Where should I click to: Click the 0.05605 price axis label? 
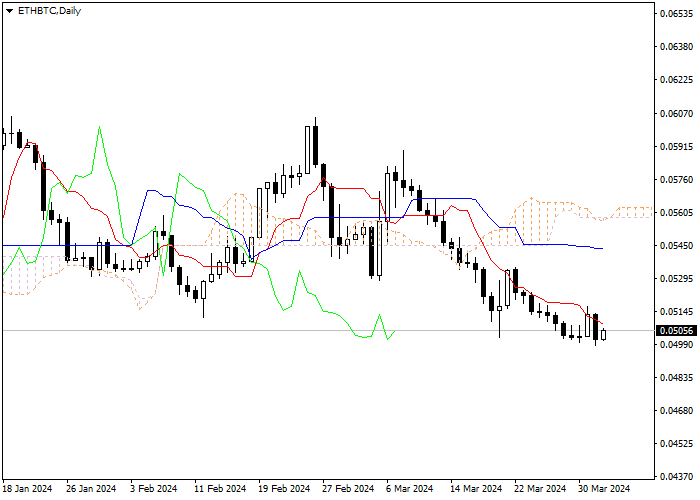pyautogui.click(x=676, y=212)
